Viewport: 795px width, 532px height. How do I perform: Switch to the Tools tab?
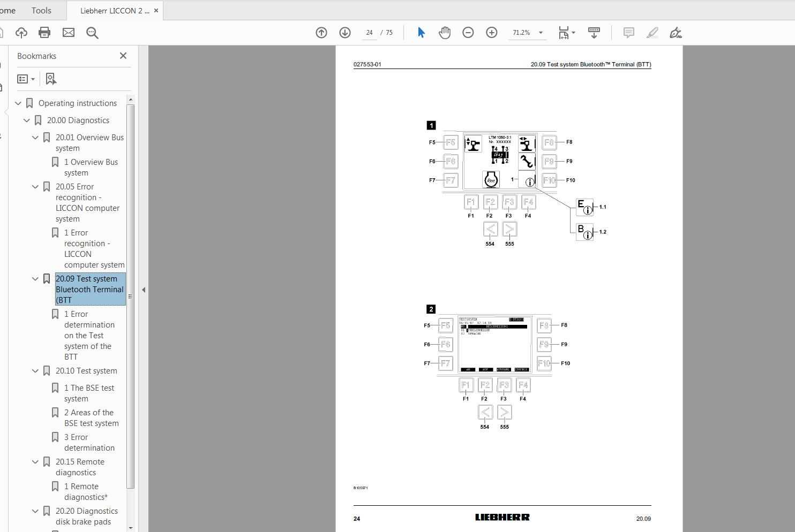pyautogui.click(x=41, y=10)
